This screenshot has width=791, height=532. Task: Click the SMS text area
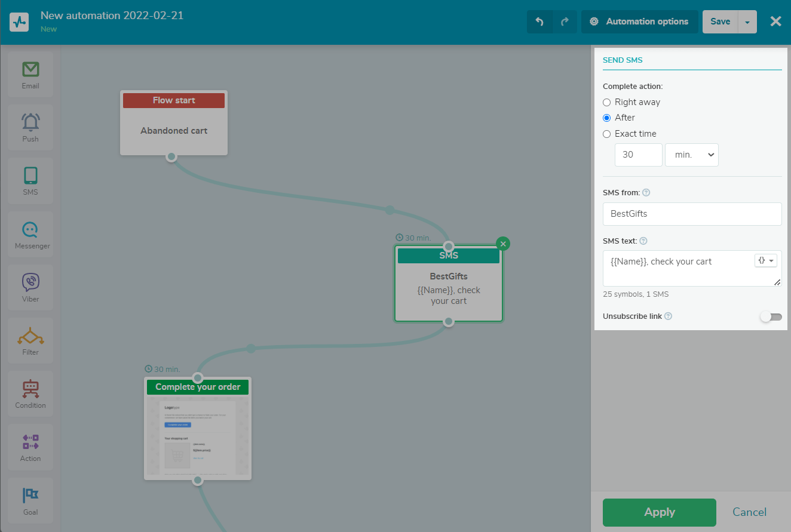[x=692, y=268]
